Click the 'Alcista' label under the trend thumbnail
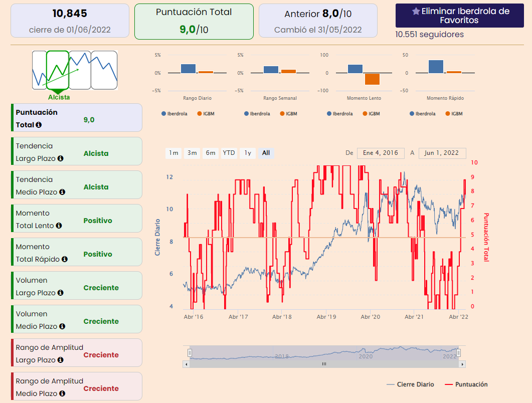This screenshot has width=532, height=403. coord(59,97)
